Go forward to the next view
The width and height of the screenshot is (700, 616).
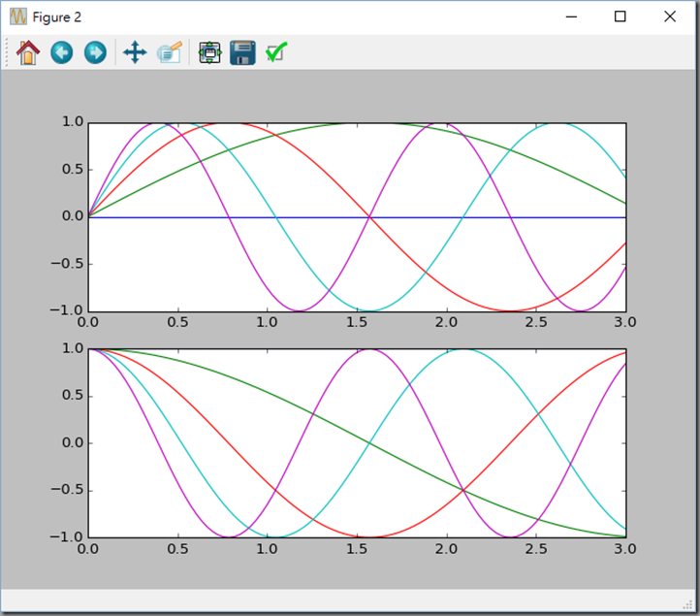[96, 52]
